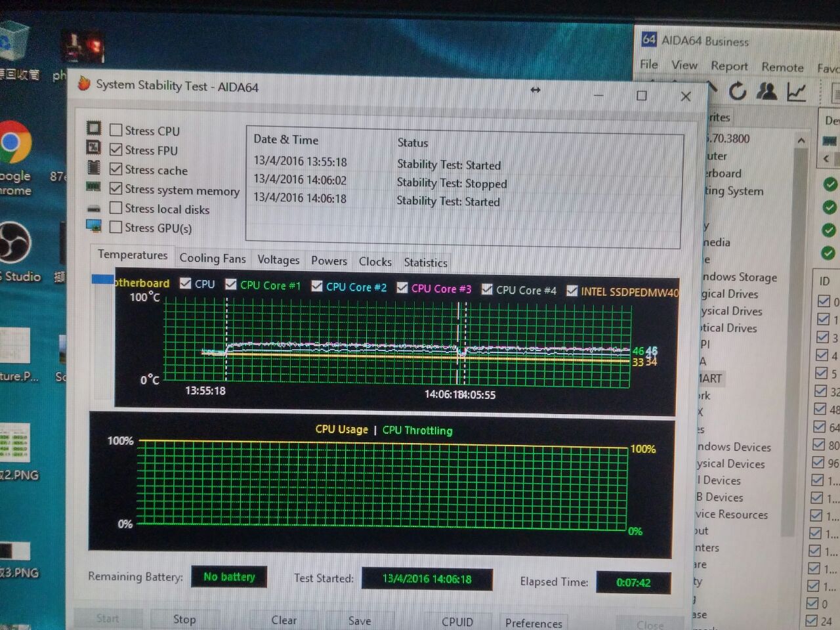
Task: Select the Recycle Bin desktop icon
Action: click(x=17, y=51)
